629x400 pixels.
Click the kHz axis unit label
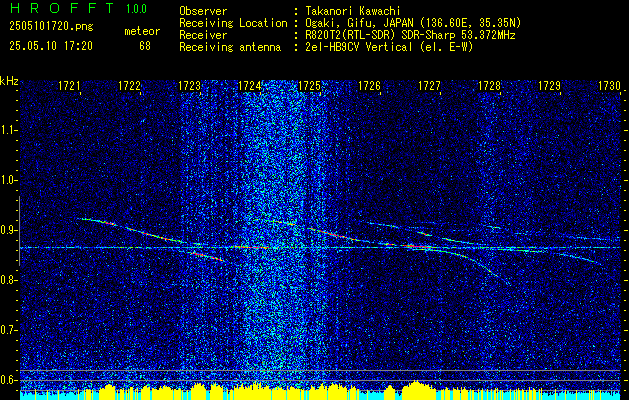point(9,81)
